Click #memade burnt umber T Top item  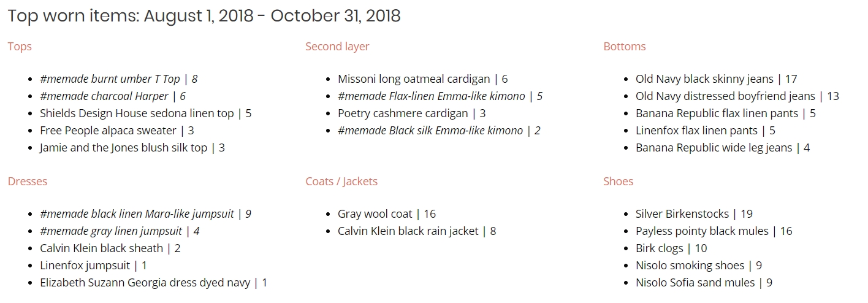[119, 79]
